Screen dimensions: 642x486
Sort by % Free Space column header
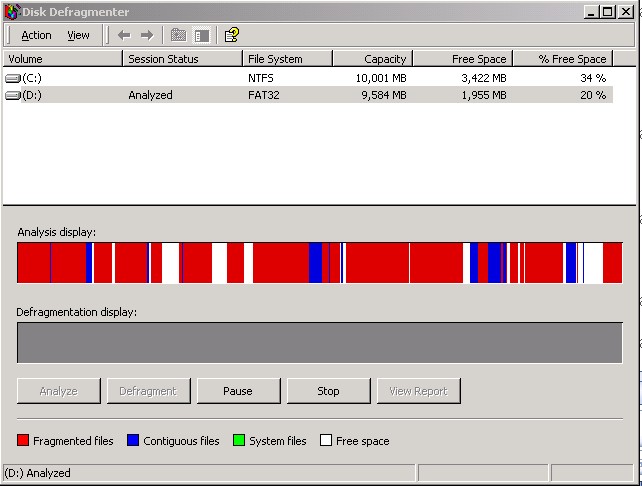click(563, 59)
